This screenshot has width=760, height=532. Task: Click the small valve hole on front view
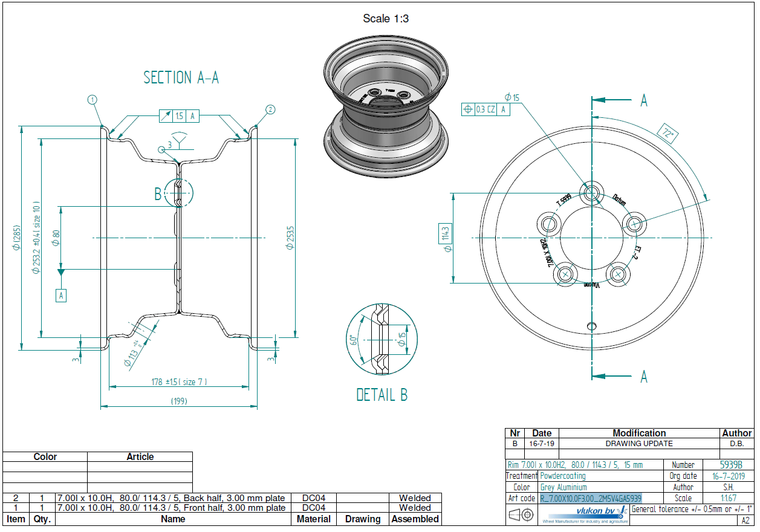click(592, 326)
